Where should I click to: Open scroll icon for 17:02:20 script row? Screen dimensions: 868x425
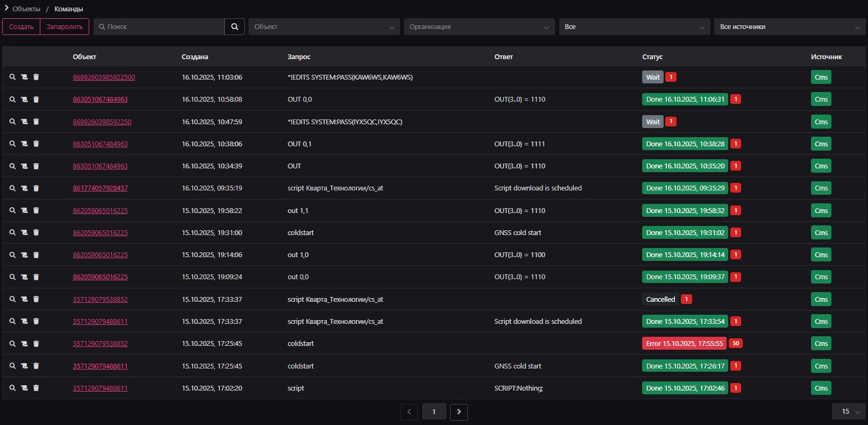click(x=24, y=388)
